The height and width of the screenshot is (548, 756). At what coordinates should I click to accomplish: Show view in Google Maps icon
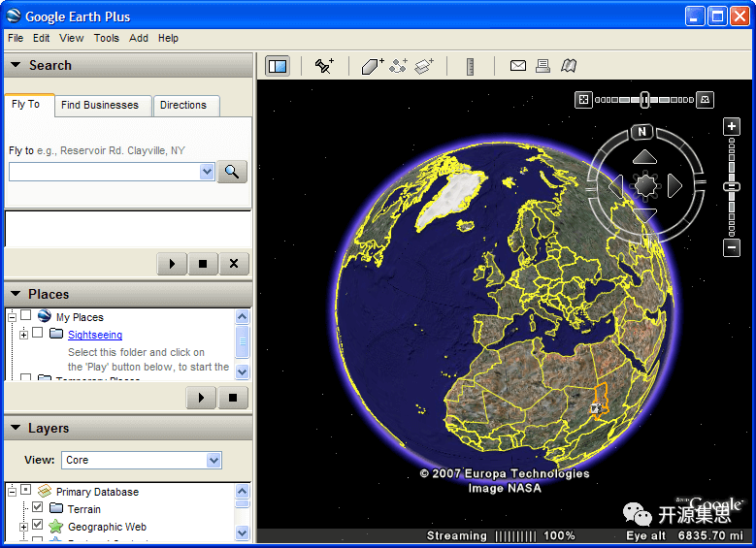(569, 66)
